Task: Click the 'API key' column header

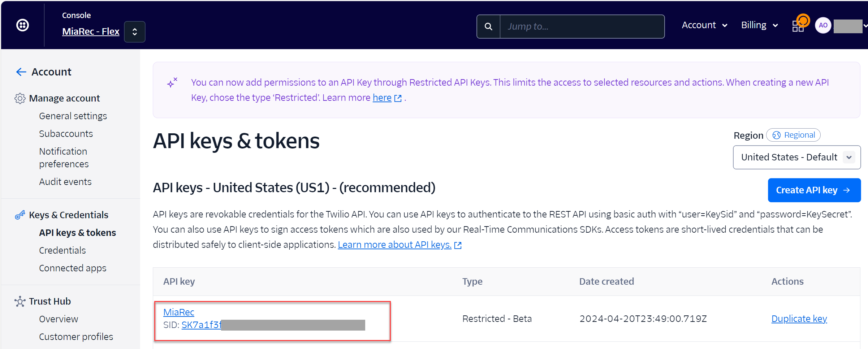Action: pos(179,281)
